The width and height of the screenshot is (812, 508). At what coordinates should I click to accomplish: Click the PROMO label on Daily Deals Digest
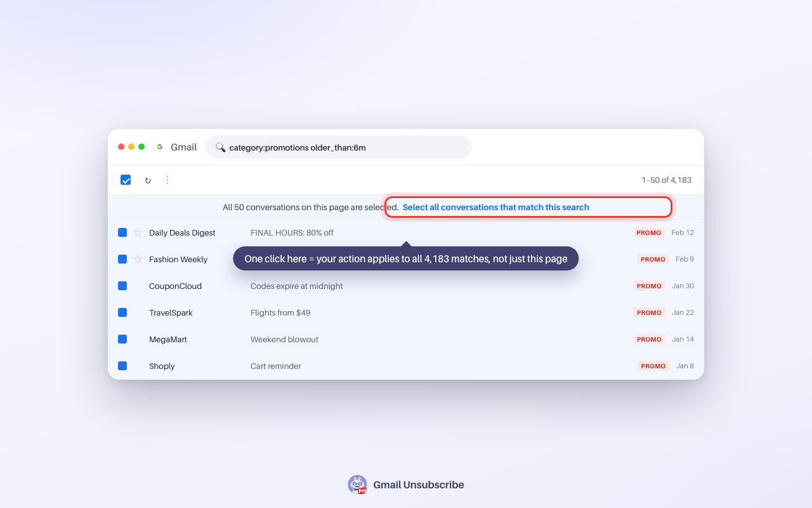[649, 232]
